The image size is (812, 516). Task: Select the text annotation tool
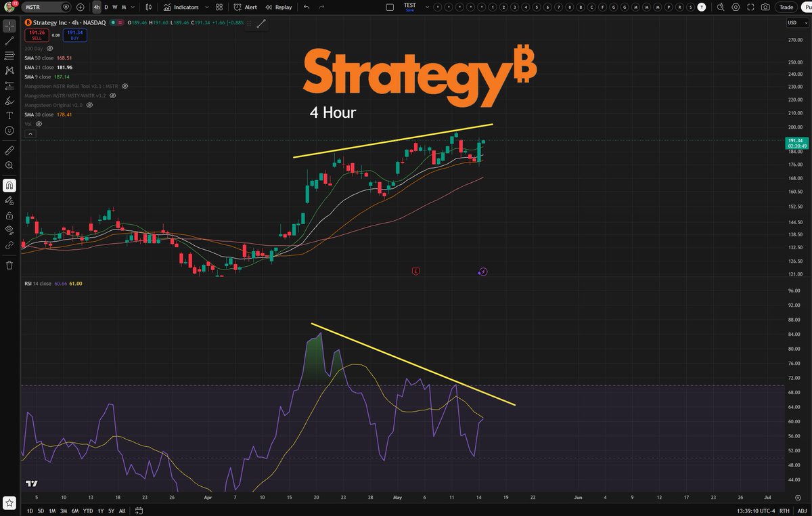(9, 115)
